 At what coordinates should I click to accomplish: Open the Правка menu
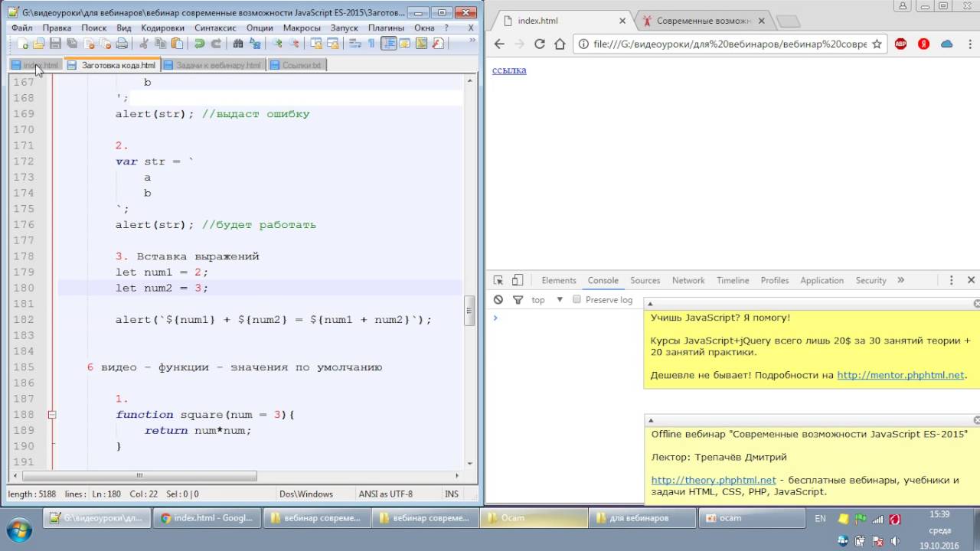click(x=57, y=28)
